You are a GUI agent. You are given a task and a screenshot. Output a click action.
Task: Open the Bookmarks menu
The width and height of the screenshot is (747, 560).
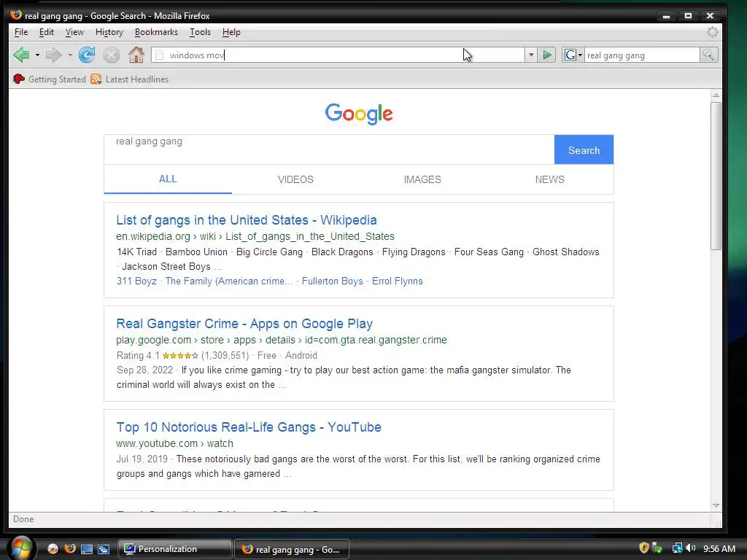tap(156, 32)
